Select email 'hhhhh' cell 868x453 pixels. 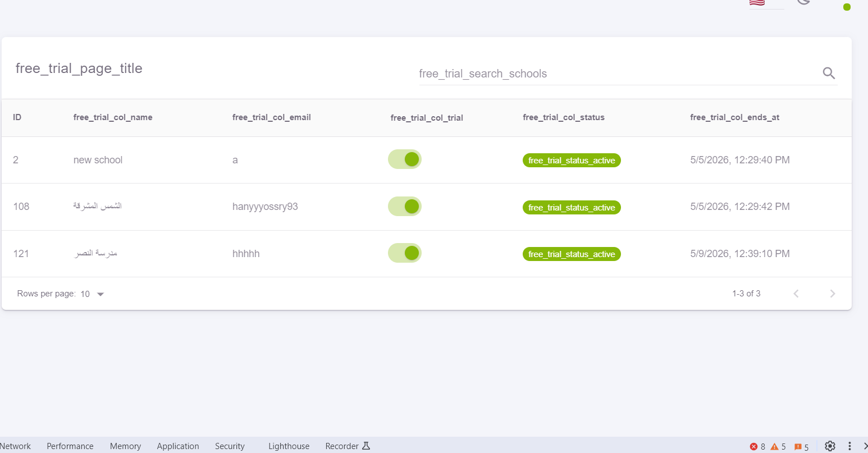(x=246, y=254)
